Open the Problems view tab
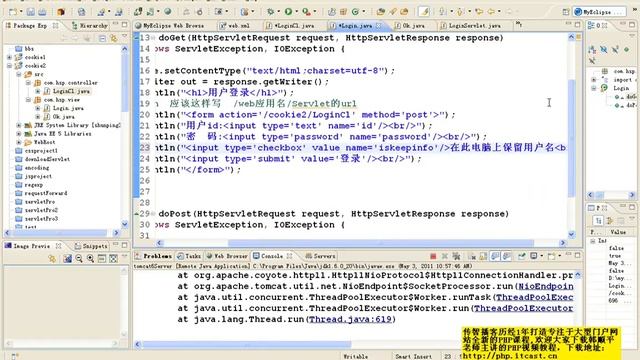 [x=153, y=256]
